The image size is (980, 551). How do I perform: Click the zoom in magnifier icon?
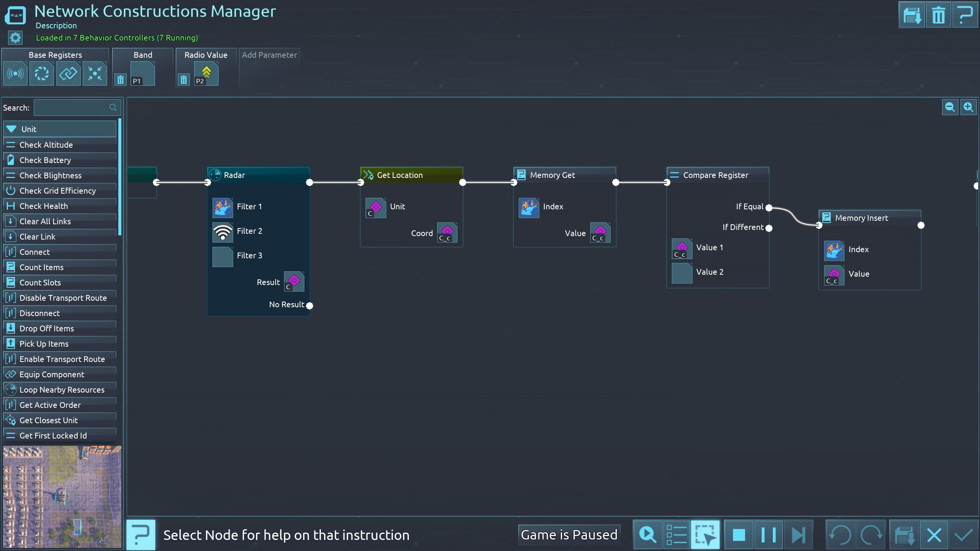(968, 107)
